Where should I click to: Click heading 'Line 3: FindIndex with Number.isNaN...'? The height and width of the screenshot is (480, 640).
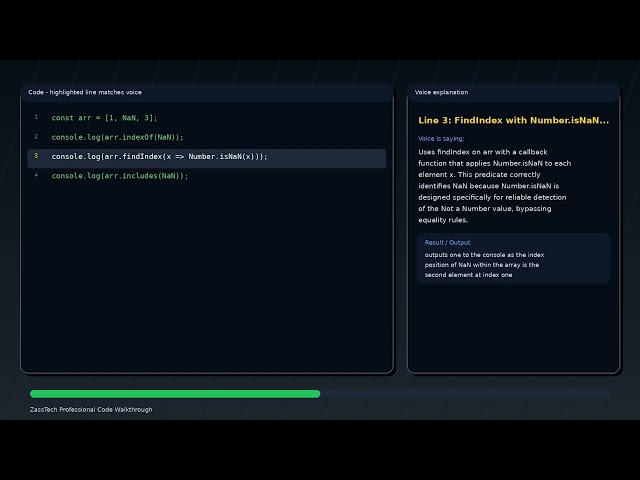(513, 120)
